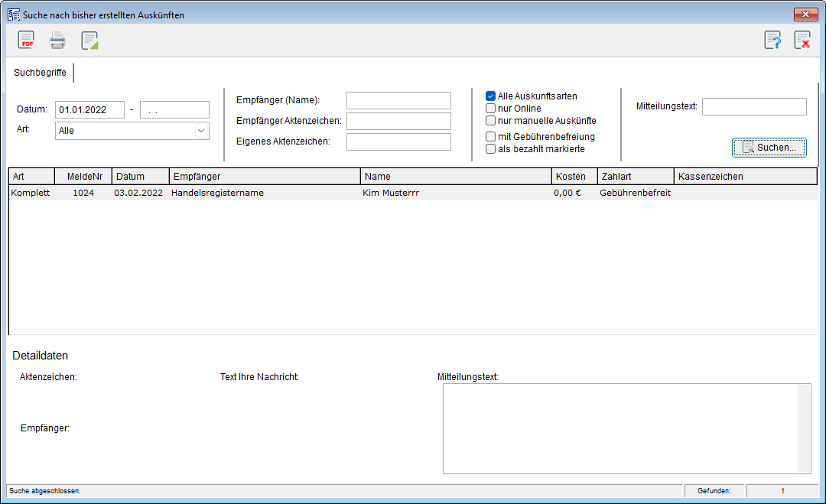Click the Empfänger column header
This screenshot has width=826, height=504.
[x=264, y=177]
